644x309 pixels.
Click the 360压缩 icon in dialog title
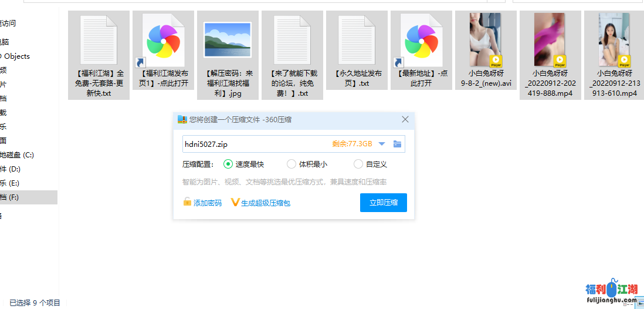[182, 120]
